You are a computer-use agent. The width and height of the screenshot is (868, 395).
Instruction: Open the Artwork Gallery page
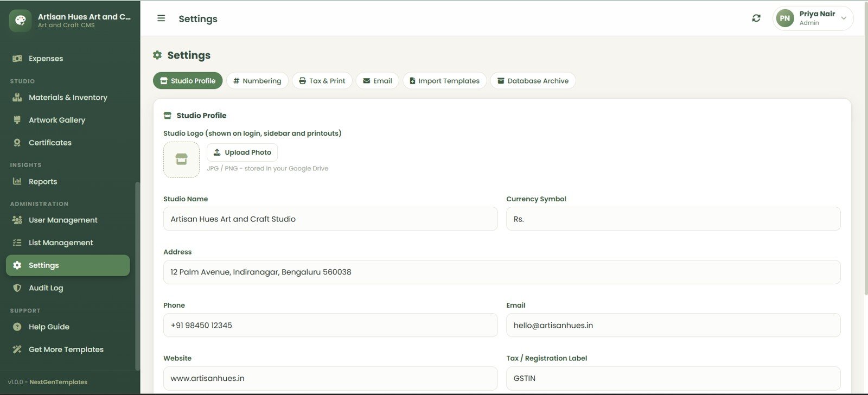(x=68, y=120)
